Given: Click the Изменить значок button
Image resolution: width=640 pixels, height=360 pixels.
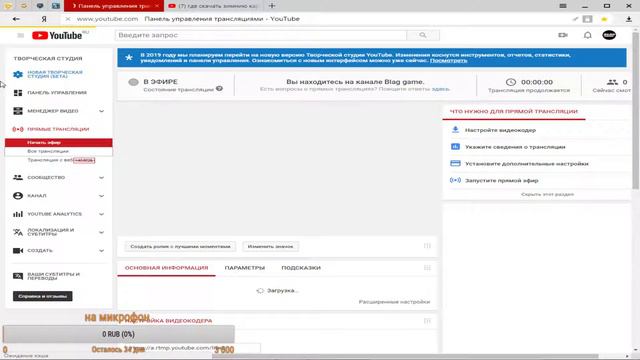Looking at the screenshot, I should pos(270,247).
